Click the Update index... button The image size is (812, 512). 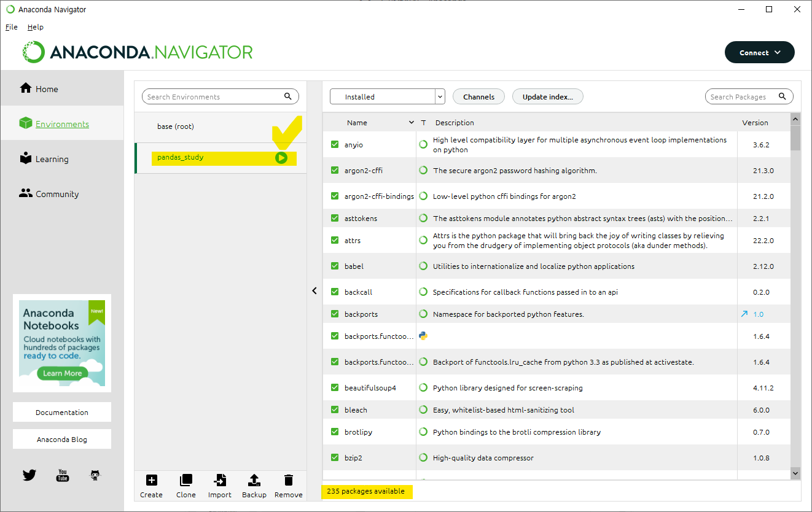[547, 96]
